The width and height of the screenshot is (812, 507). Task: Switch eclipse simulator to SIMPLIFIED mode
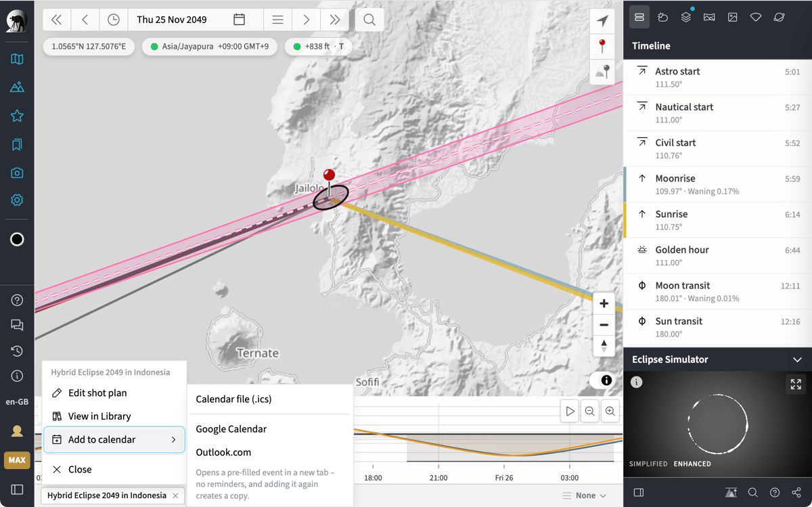(648, 464)
